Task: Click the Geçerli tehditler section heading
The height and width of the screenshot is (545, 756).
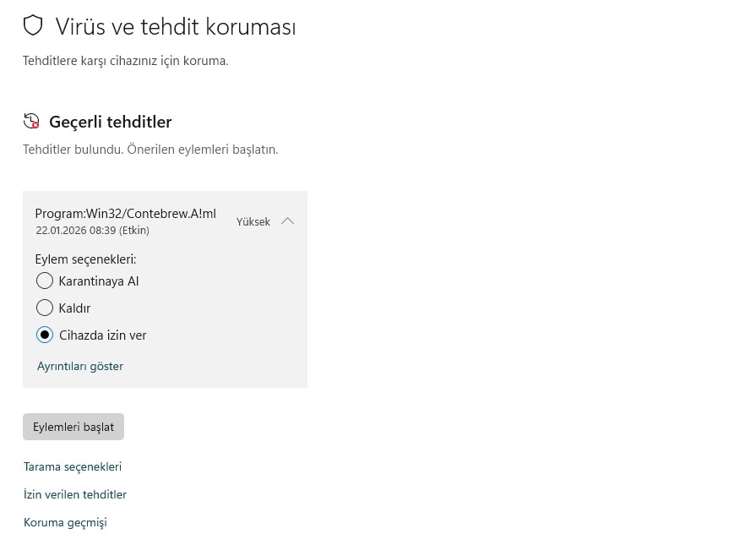Action: pos(111,122)
